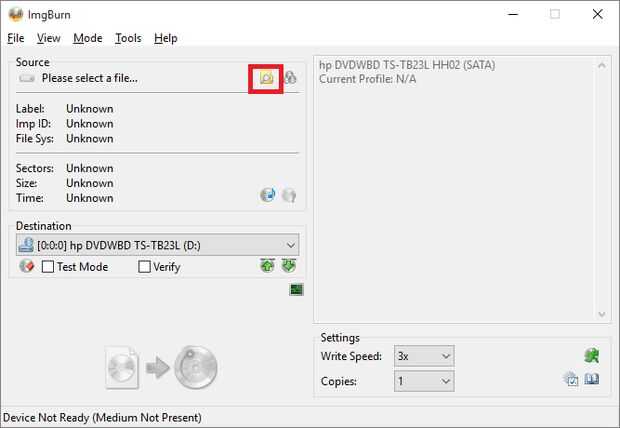
Task: Click the Size Unknown value
Action: pyautogui.click(x=90, y=184)
